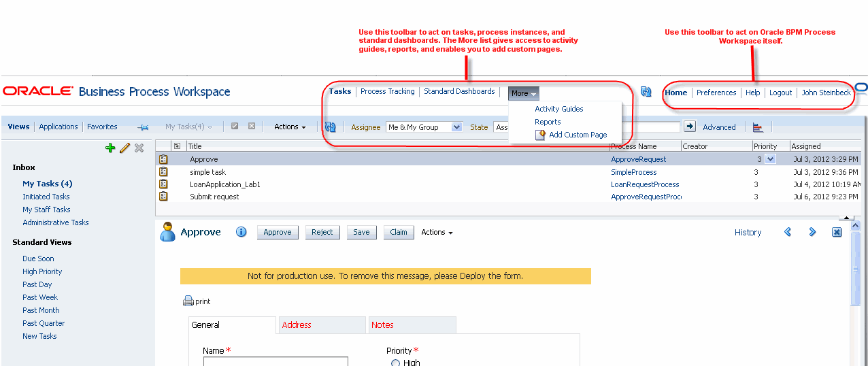Viewport: 868px width, 366px height.
Task: Click the refresh icon next to Assignee
Action: click(331, 127)
